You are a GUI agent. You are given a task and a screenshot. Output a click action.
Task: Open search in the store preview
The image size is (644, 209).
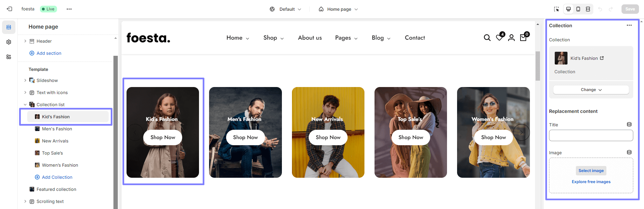[x=487, y=38]
